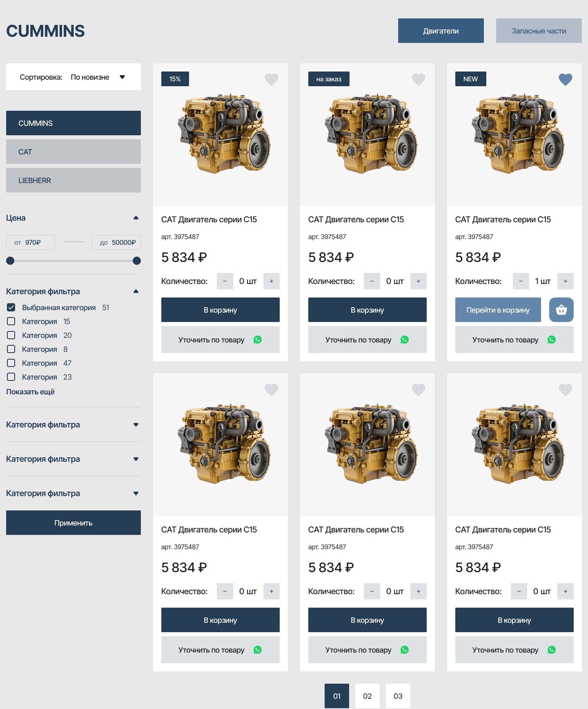The height and width of the screenshot is (709, 588).
Task: Click the shopping basket icon on NEW product
Action: point(561,310)
